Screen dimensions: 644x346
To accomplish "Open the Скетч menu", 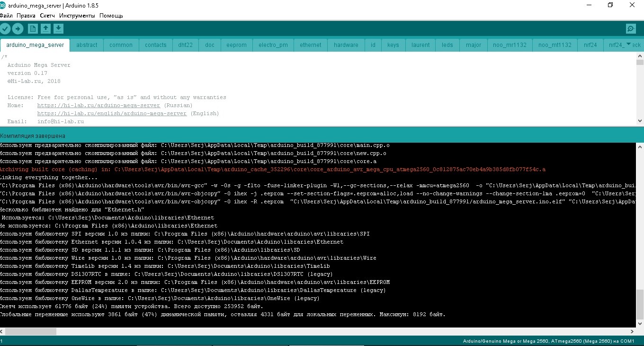I will [47, 16].
